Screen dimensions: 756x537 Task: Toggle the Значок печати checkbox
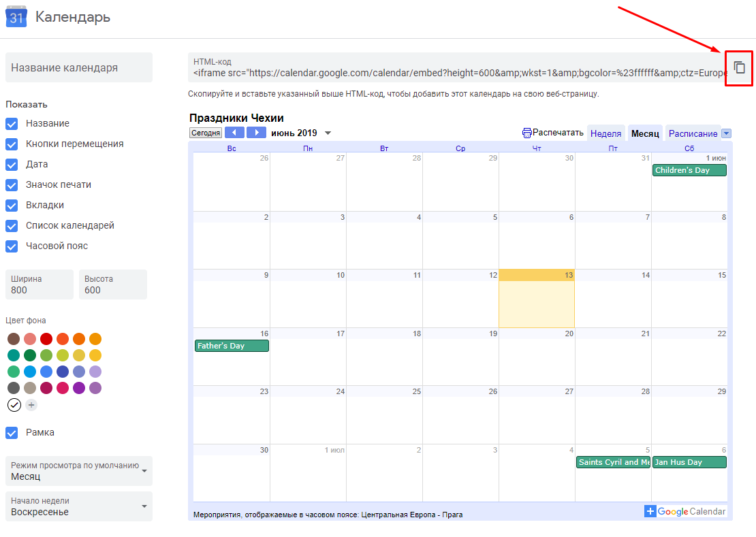tap(12, 185)
